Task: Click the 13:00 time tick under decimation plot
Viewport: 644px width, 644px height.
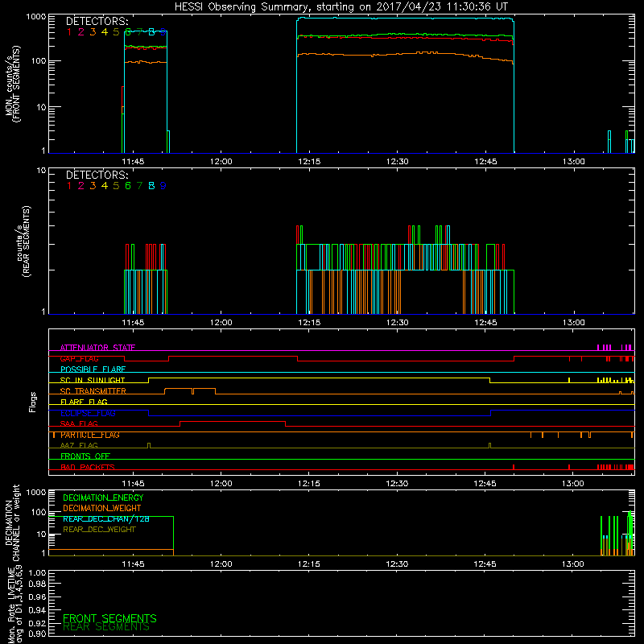Action: (573, 564)
